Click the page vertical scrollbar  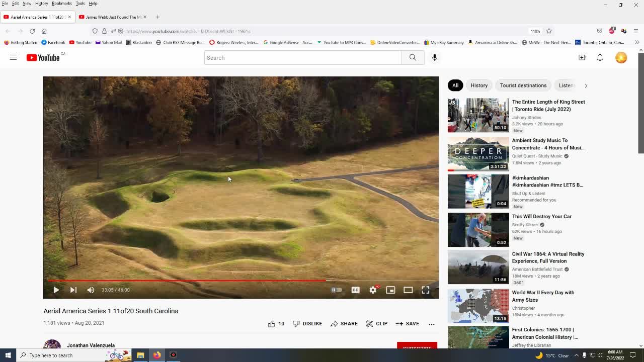click(640, 103)
